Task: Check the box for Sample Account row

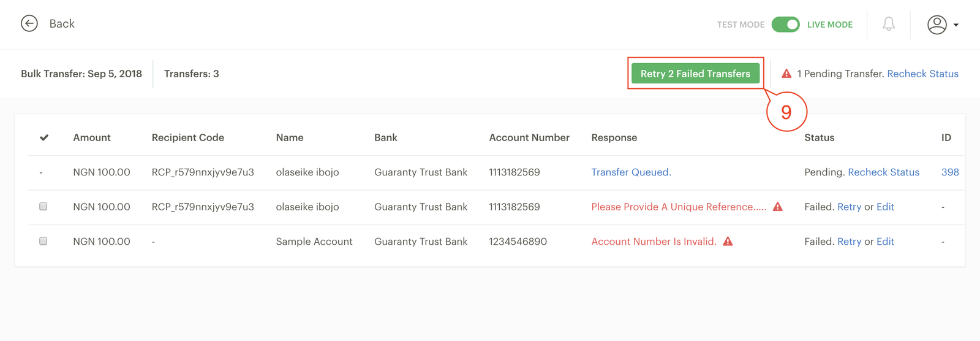Action: point(43,241)
